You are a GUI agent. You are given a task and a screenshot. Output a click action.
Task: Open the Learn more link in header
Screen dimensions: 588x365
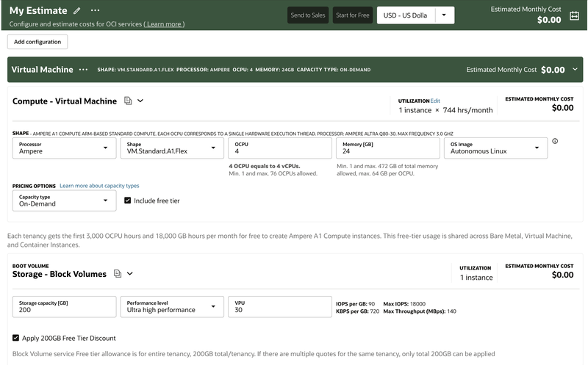(x=164, y=24)
